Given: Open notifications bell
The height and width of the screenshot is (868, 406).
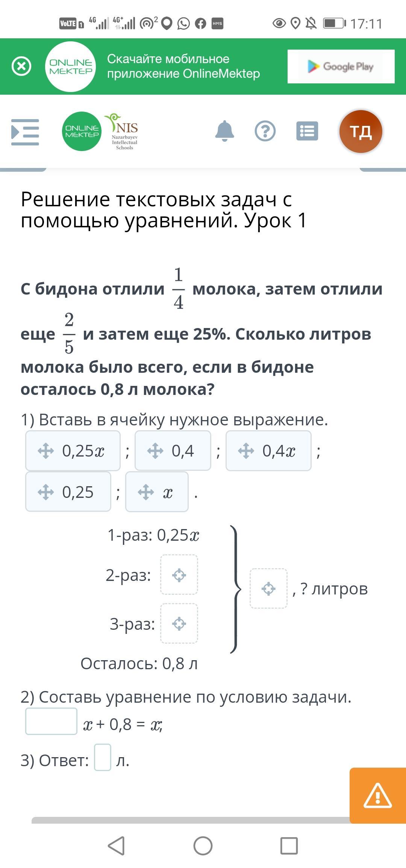Looking at the screenshot, I should (x=224, y=131).
